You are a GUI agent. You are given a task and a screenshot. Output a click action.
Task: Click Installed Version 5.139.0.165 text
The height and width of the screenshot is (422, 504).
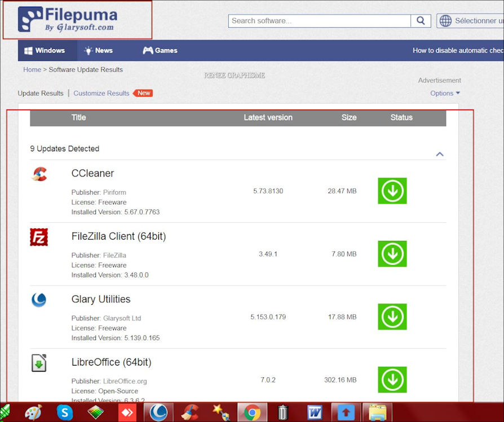tap(116, 338)
